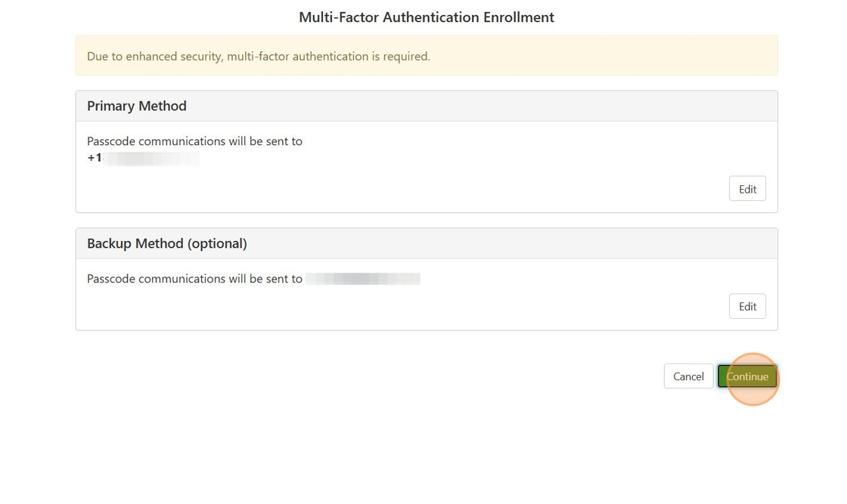Edit the Primary Method settings

747,189
